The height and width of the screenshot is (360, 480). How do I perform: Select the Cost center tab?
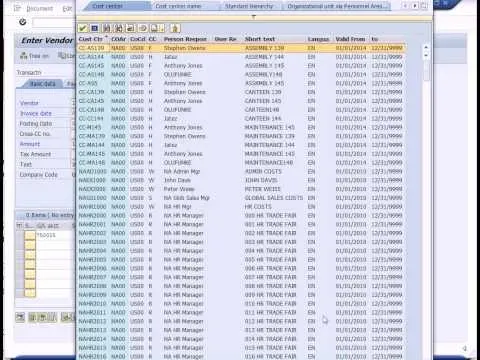[108, 6]
